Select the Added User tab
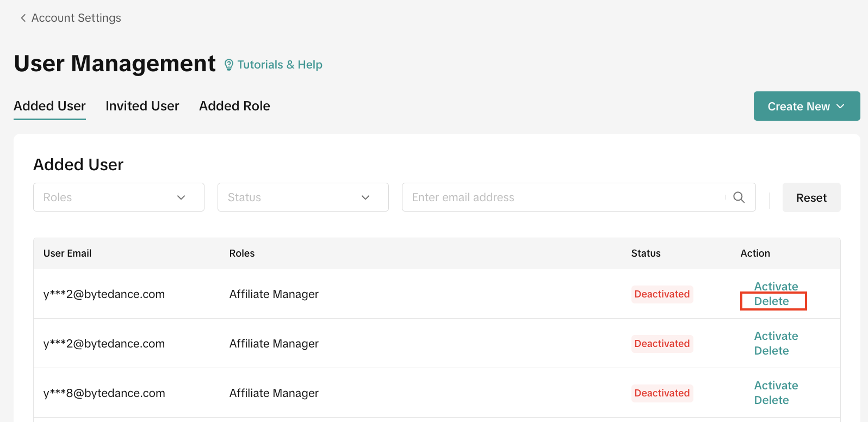 pyautogui.click(x=49, y=106)
